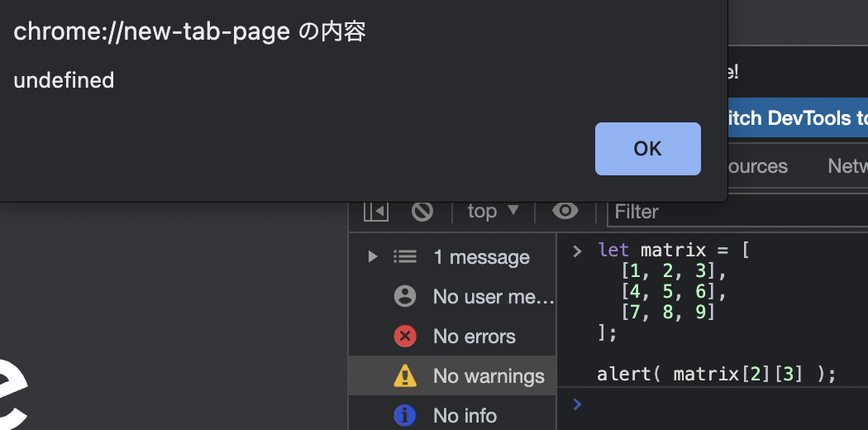Select the No warnings filter
The image size is (868, 430).
click(x=452, y=375)
